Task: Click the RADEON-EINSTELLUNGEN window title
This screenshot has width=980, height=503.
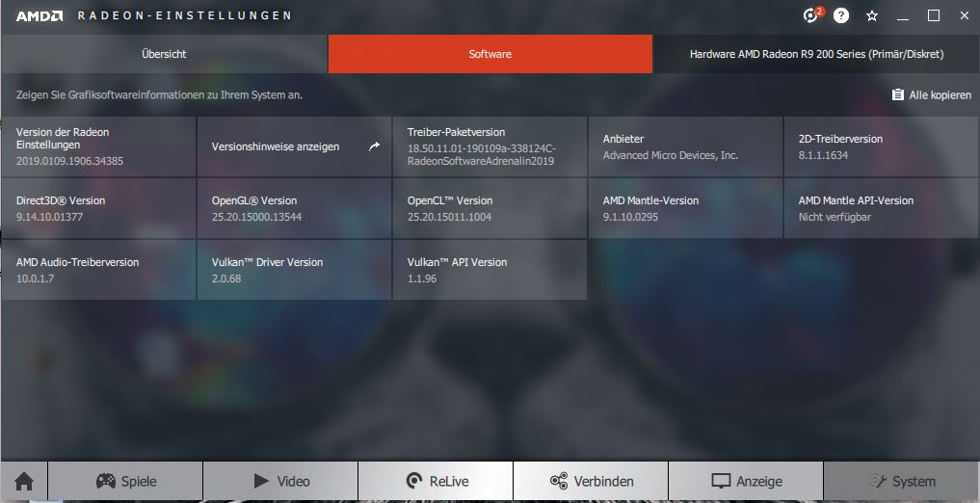Action: coord(184,15)
